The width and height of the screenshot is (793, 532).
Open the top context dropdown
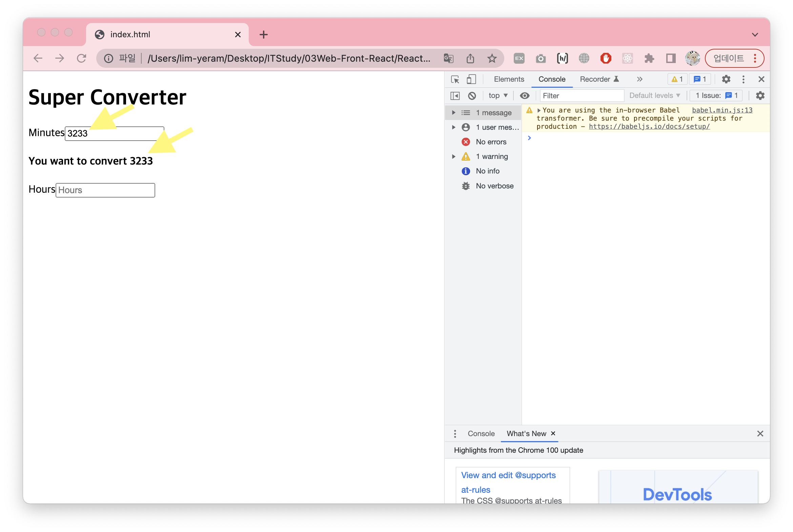tap(498, 96)
